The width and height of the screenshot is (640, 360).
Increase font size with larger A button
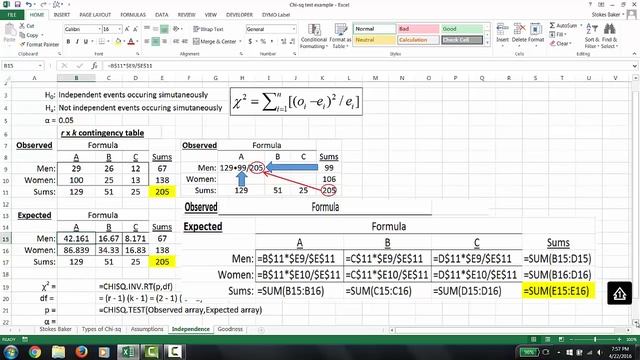click(127, 29)
